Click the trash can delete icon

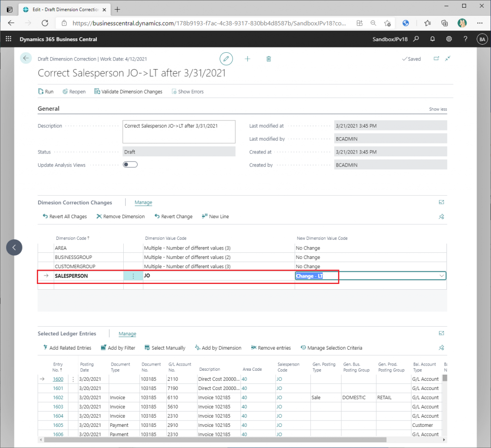pos(269,59)
